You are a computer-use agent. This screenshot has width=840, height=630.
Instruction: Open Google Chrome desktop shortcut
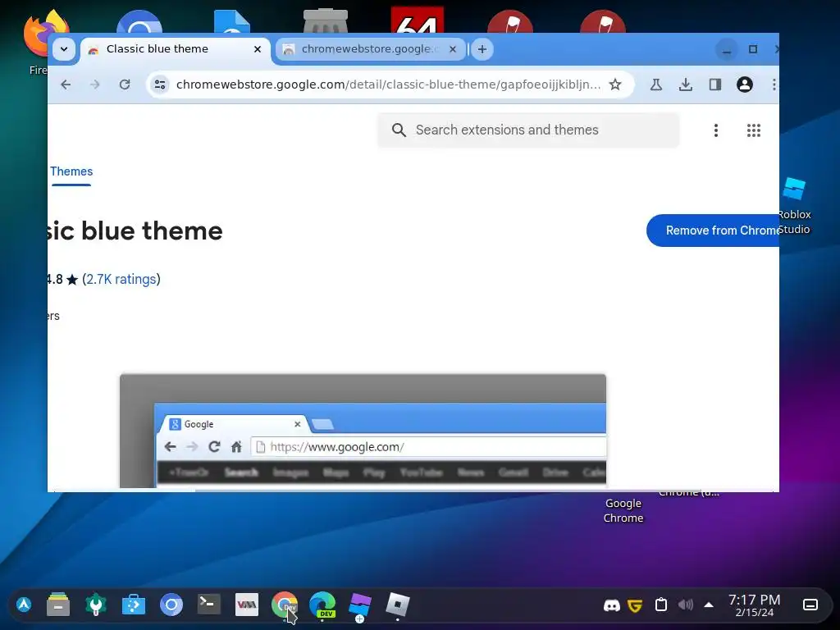click(x=623, y=510)
